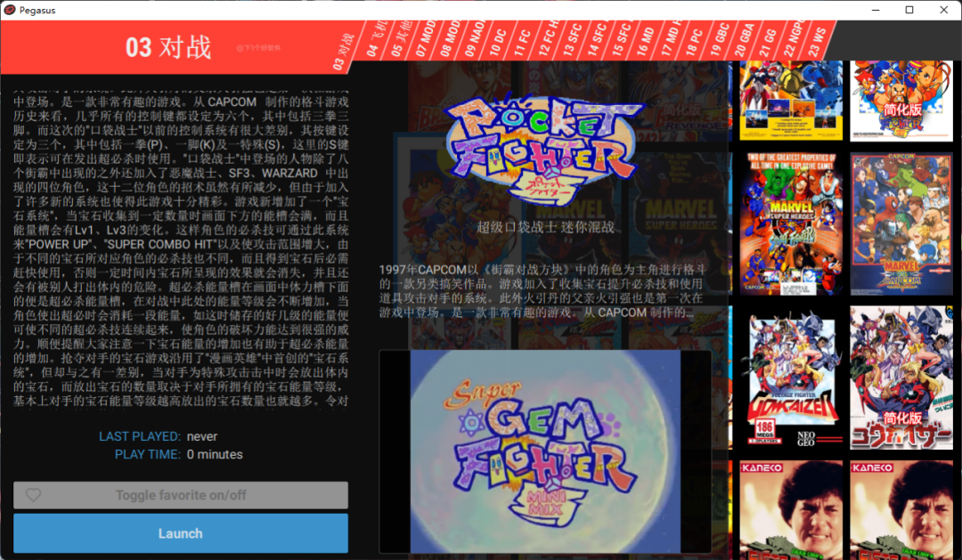Viewport: 962px width, 560px height.
Task: Select the left Kaneko Jackie Chan cover
Action: (791, 510)
